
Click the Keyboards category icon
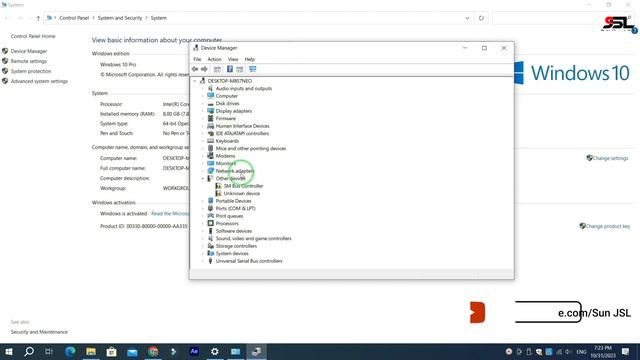pos(210,141)
